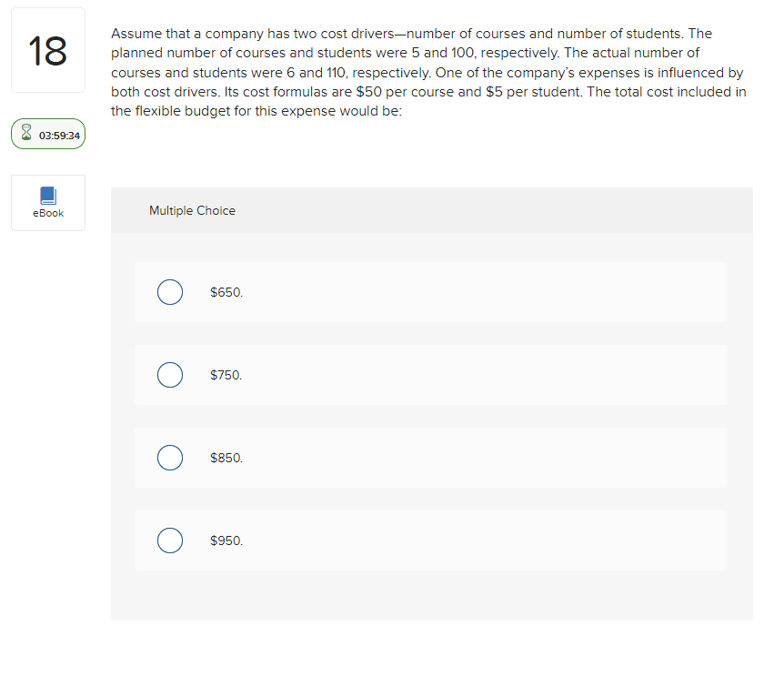Screen dimensions: 784x677
Task: Click the question prompt paragraph
Action: (427, 72)
